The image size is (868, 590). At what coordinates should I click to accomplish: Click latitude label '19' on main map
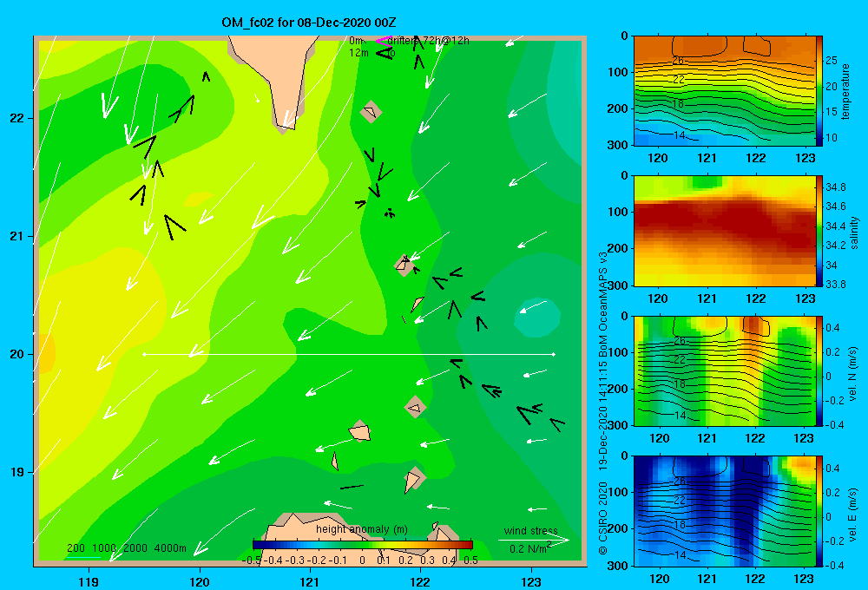pyautogui.click(x=16, y=472)
